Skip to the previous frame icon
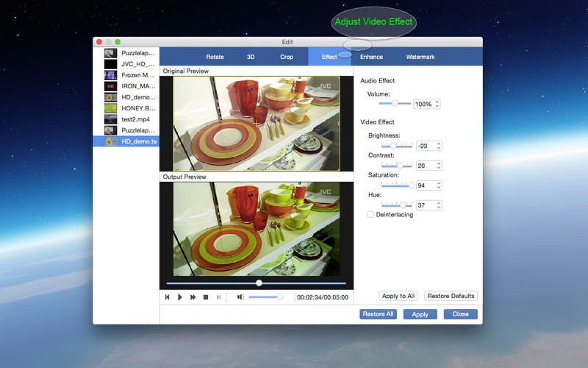The height and width of the screenshot is (368, 588). click(x=168, y=297)
